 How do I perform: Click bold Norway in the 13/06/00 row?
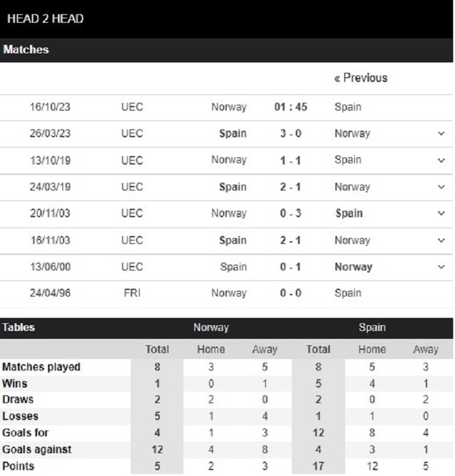(353, 267)
